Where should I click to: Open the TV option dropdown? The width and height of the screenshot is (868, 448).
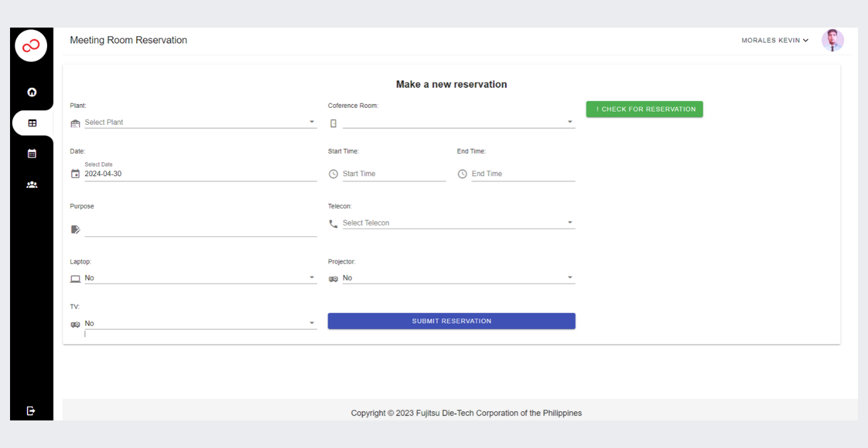201,323
